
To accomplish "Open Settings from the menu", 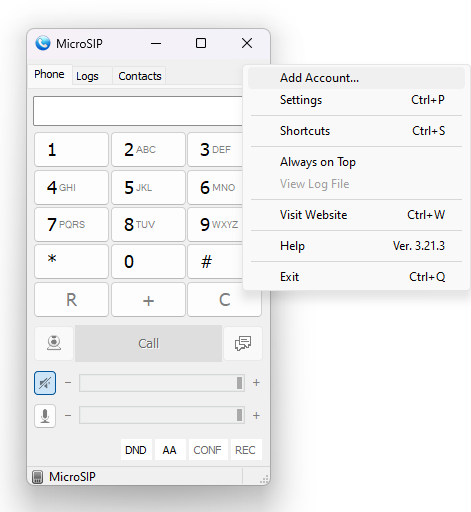I will tap(356, 100).
